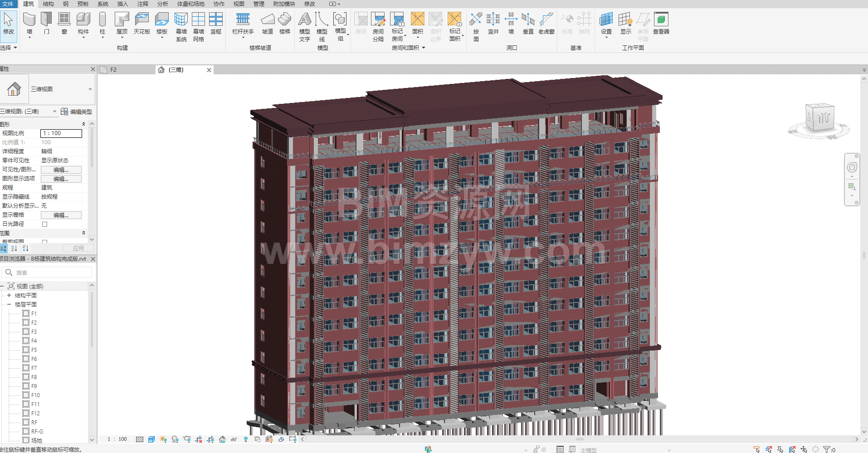Open the work plane Viewer (查看器)
868x453 pixels.
pos(661,24)
